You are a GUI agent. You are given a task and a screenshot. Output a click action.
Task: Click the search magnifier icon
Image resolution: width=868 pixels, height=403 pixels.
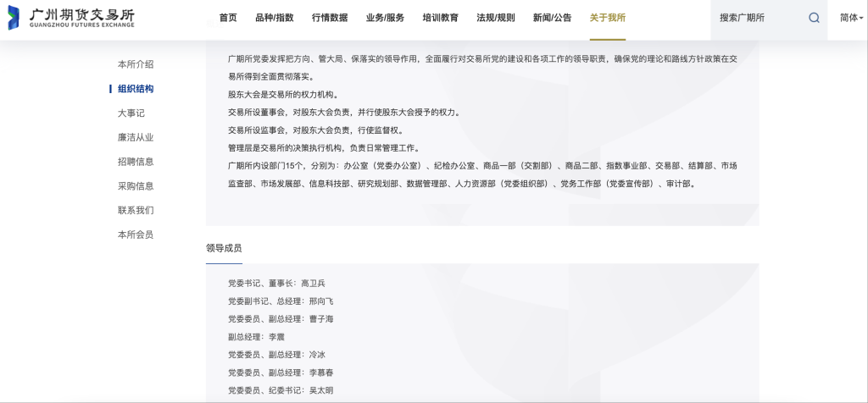pos(814,18)
